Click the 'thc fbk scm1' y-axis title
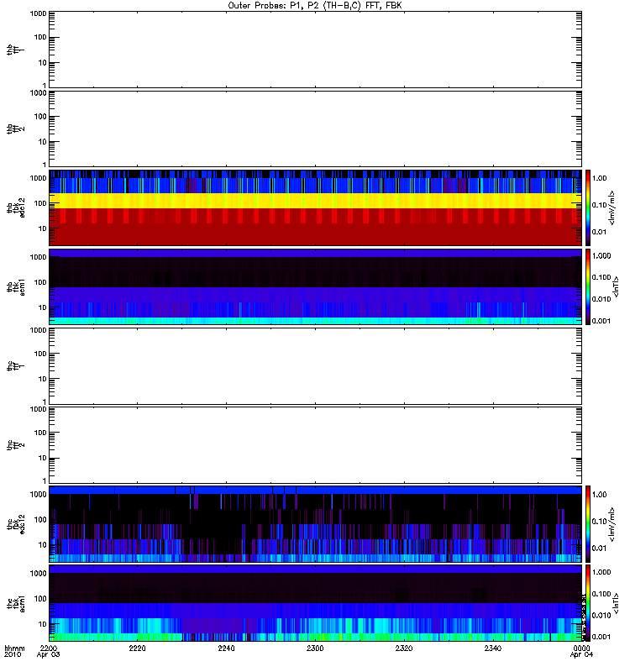The height and width of the screenshot is (672, 630). click(x=15, y=603)
